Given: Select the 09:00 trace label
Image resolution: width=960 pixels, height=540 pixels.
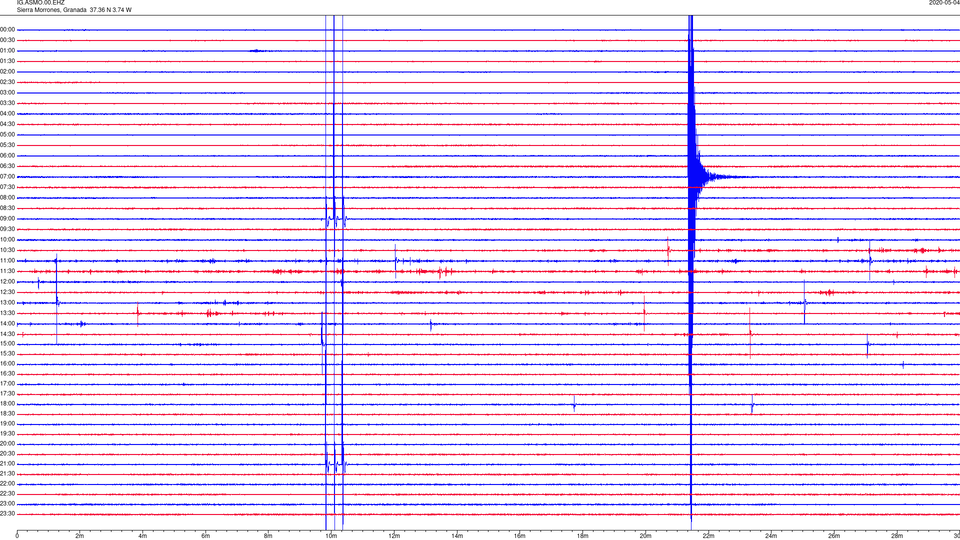Looking at the screenshot, I should click(x=7, y=219).
